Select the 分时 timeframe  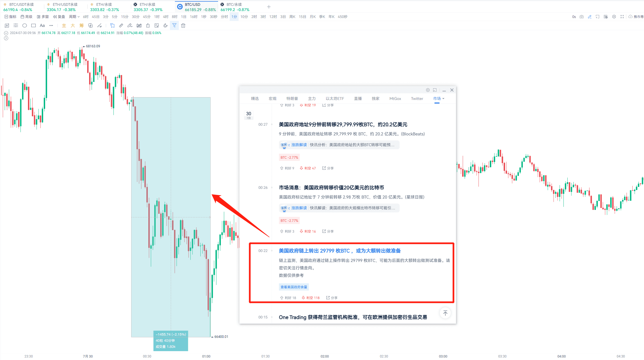click(224, 17)
